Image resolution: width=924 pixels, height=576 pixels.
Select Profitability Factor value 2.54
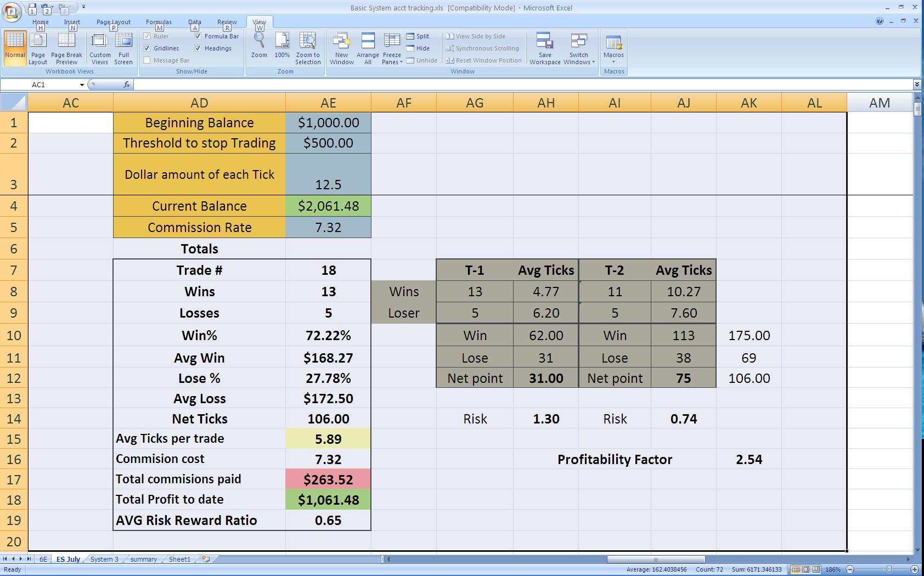(748, 459)
